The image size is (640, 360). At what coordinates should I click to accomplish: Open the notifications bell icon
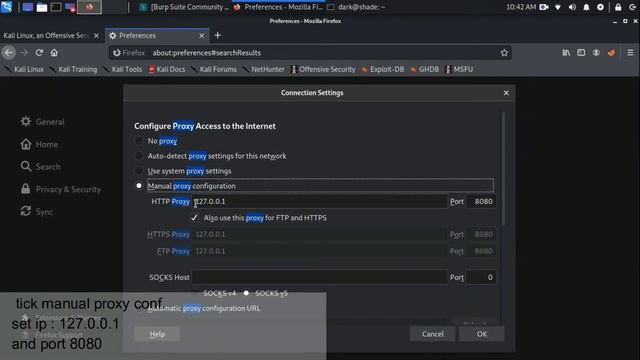(x=586, y=7)
